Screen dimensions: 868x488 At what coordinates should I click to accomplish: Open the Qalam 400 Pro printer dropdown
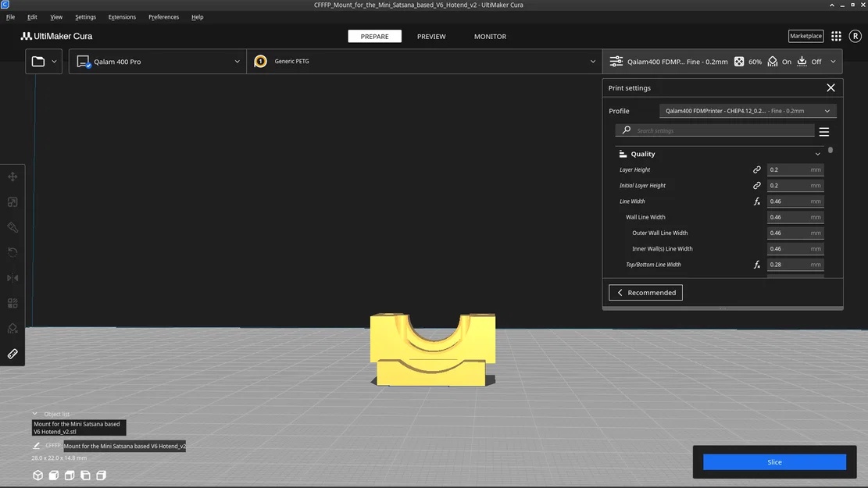(158, 62)
